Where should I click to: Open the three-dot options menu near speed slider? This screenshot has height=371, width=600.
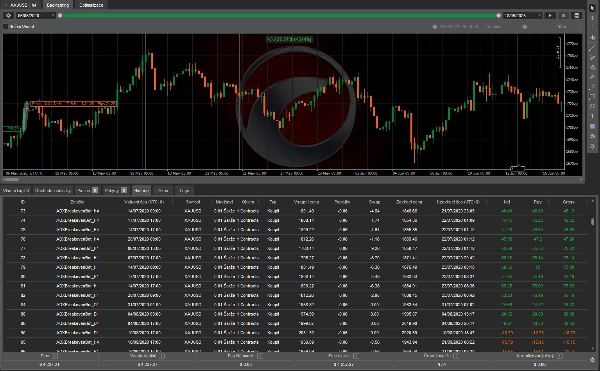pyautogui.click(x=579, y=27)
